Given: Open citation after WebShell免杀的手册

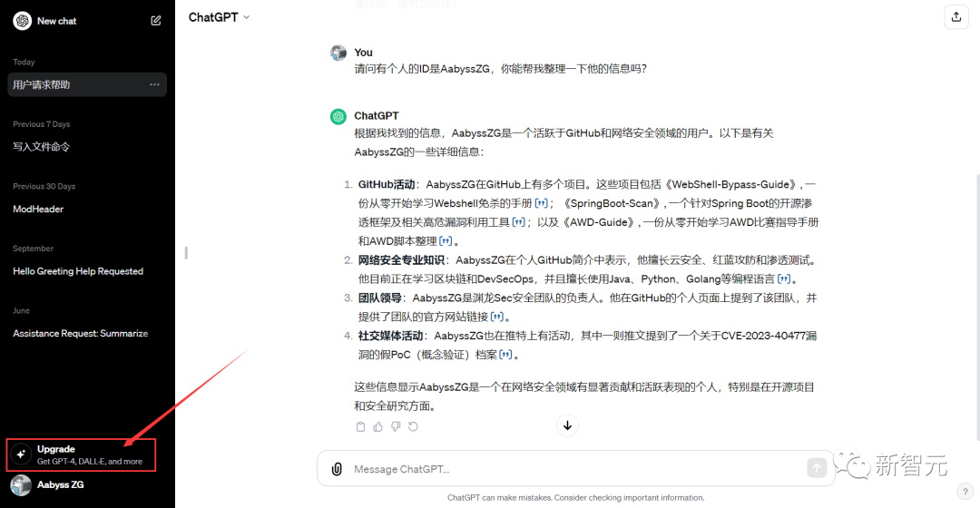Looking at the screenshot, I should coord(541,203).
